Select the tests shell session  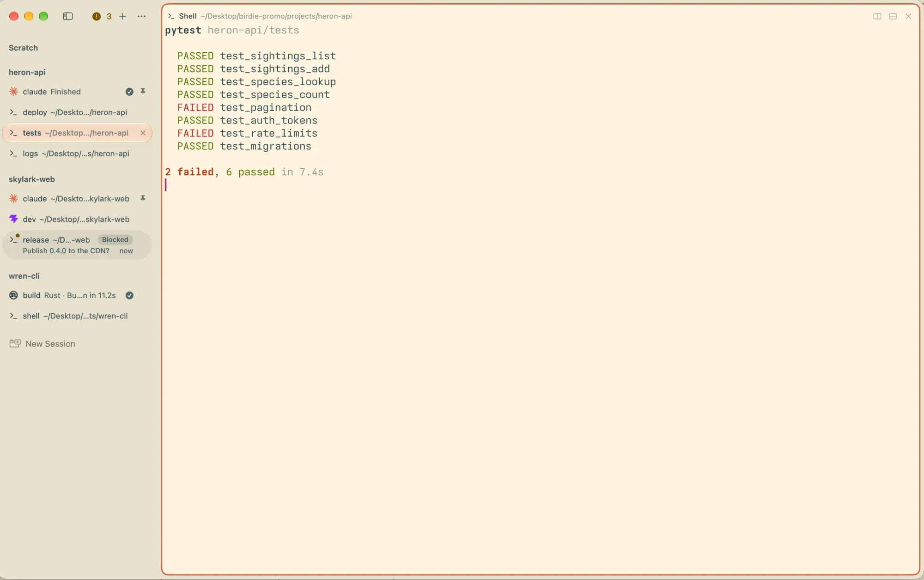[77, 133]
